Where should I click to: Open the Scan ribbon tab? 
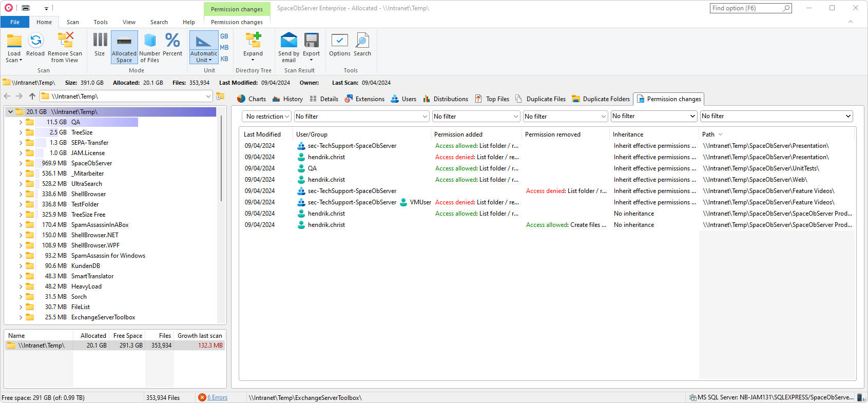pyautogui.click(x=73, y=22)
